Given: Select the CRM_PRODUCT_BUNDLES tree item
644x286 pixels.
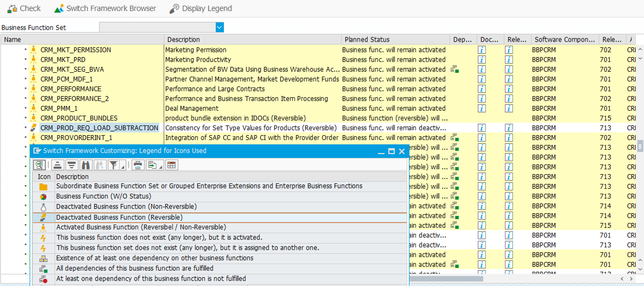Looking at the screenshot, I should (x=79, y=118).
